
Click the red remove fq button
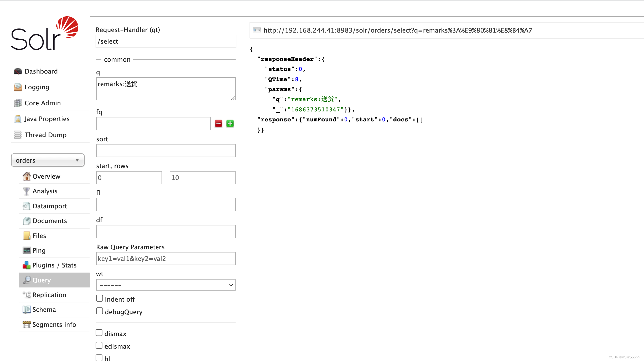pos(218,123)
